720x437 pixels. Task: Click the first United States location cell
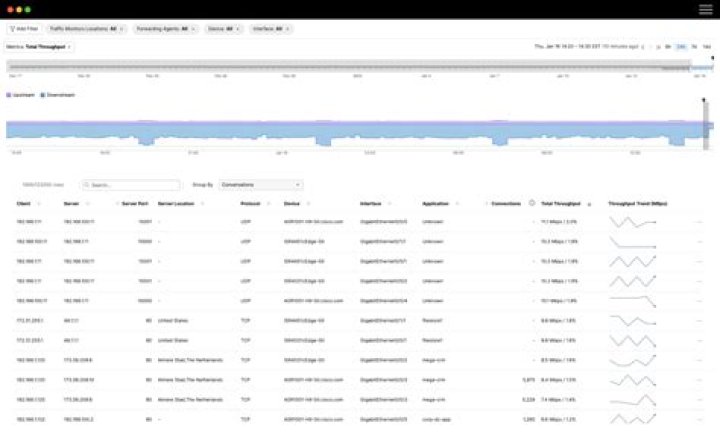173,321
